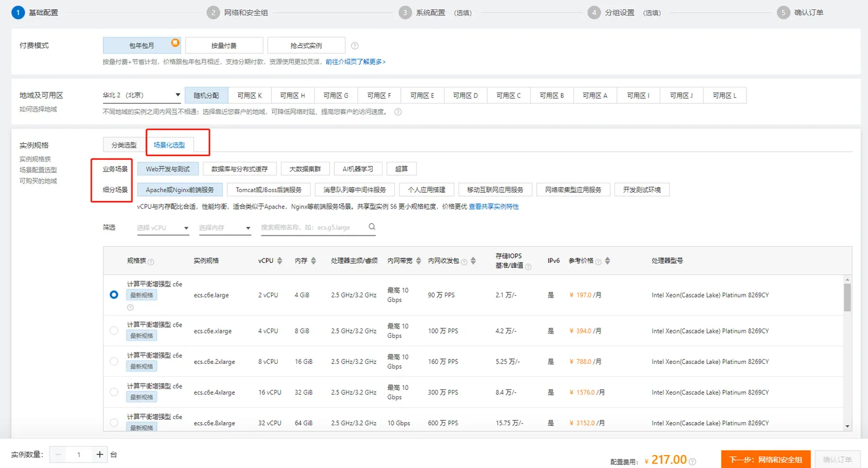This screenshot has width=868, height=468.
Task: Click 实例规格族 sidebar link
Action: coord(35,159)
